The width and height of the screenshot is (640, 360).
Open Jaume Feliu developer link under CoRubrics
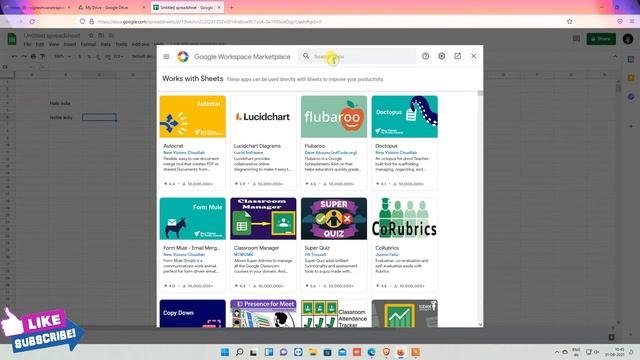tap(387, 254)
